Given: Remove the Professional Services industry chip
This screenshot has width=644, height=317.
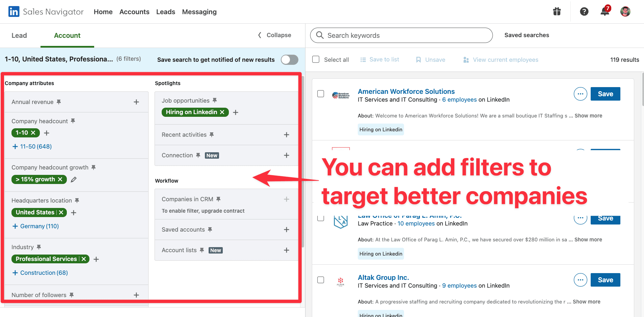Looking at the screenshot, I should pyautogui.click(x=84, y=259).
